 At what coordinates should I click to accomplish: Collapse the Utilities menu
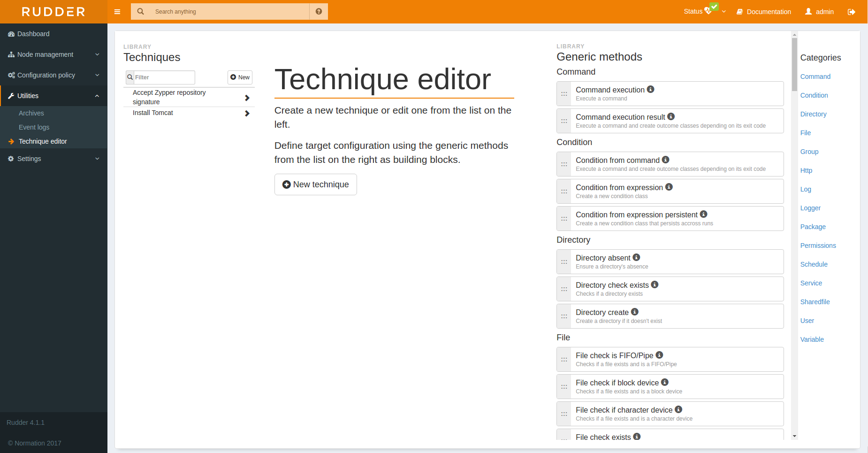click(53, 96)
